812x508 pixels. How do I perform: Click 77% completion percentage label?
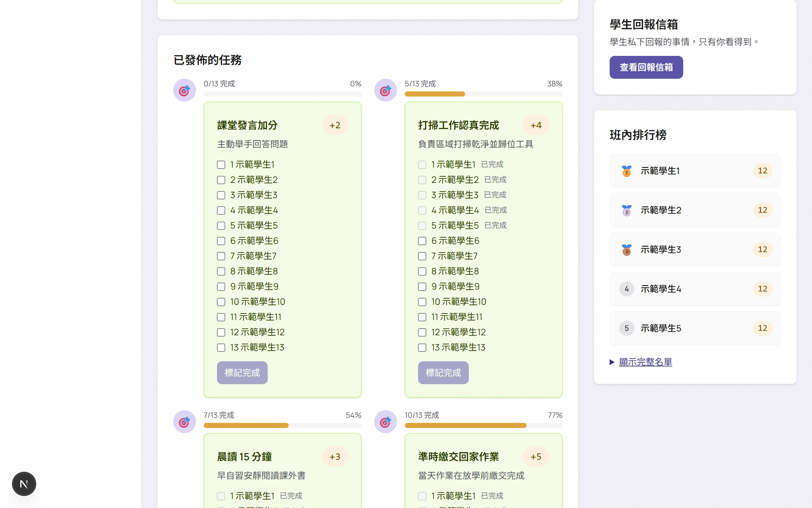(555, 415)
